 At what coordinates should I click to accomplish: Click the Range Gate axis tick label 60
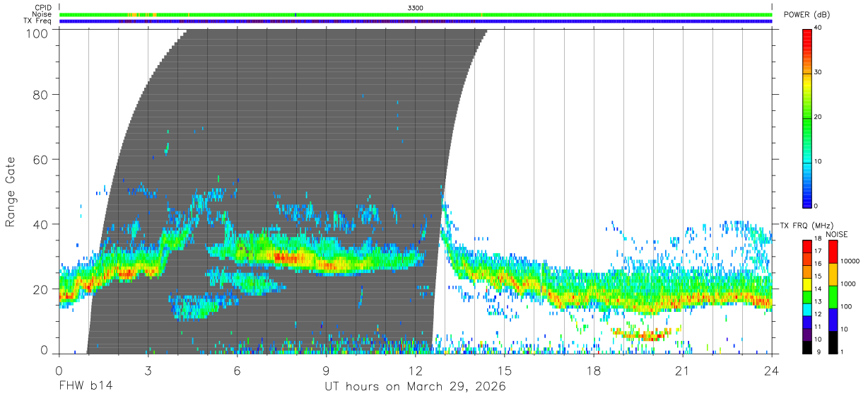pos(40,160)
